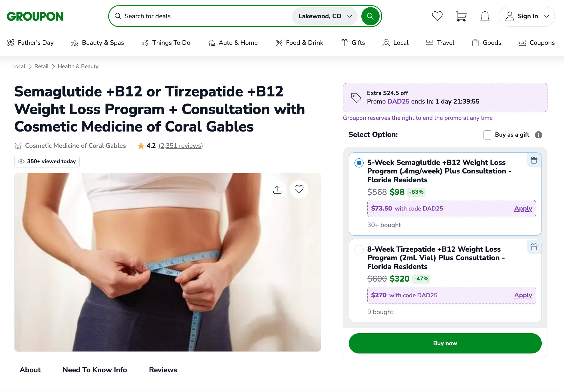564x392 pixels.
Task: Select the 8-Week Tirzepatide option radio button
Action: tap(359, 250)
